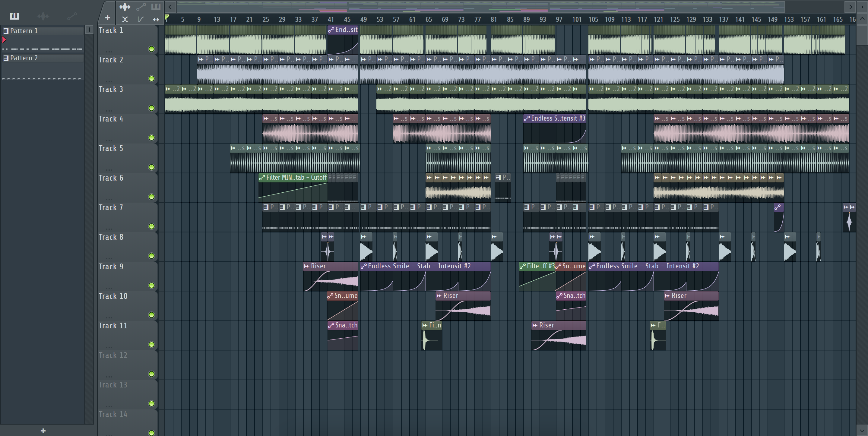Toggle audio clip focus waveform icon
The height and width of the screenshot is (436, 868).
[125, 7]
